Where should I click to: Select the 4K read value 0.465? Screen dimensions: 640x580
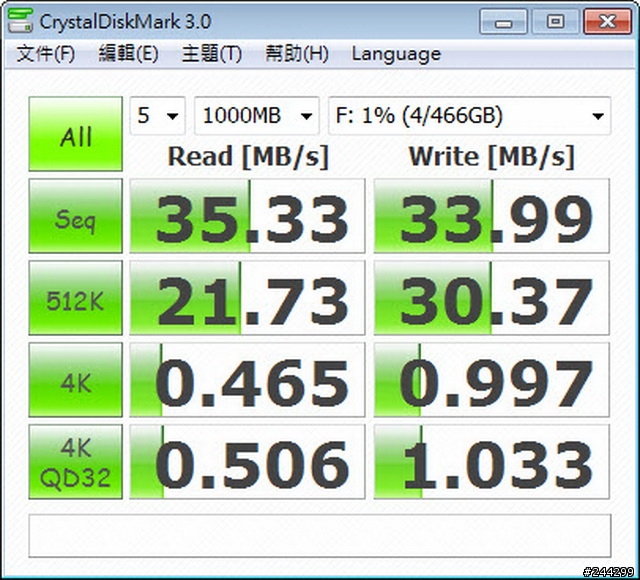247,380
